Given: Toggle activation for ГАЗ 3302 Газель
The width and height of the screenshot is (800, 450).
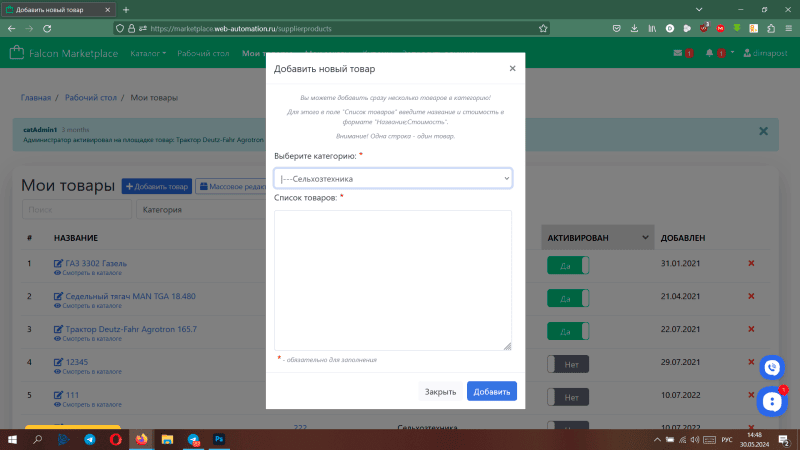Looking at the screenshot, I should pos(568,265).
